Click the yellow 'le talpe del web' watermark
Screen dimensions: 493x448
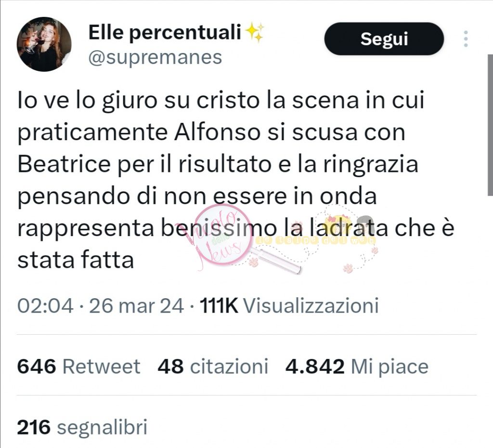tap(315, 241)
